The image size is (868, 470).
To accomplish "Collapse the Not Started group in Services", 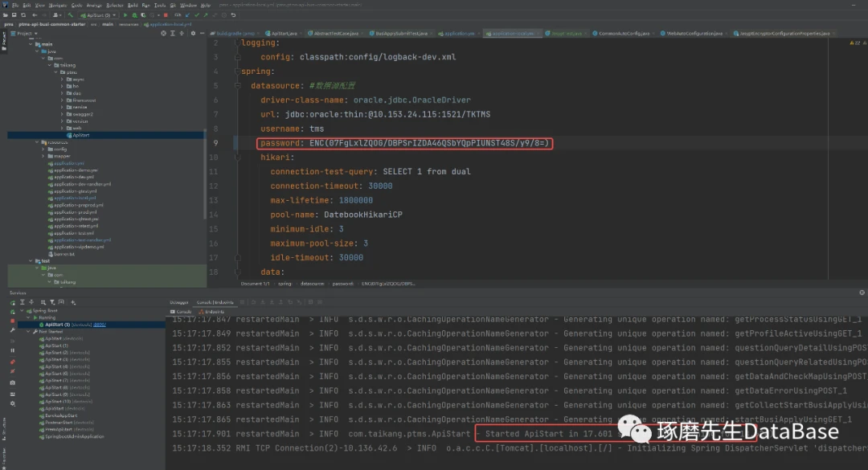I will (29, 332).
